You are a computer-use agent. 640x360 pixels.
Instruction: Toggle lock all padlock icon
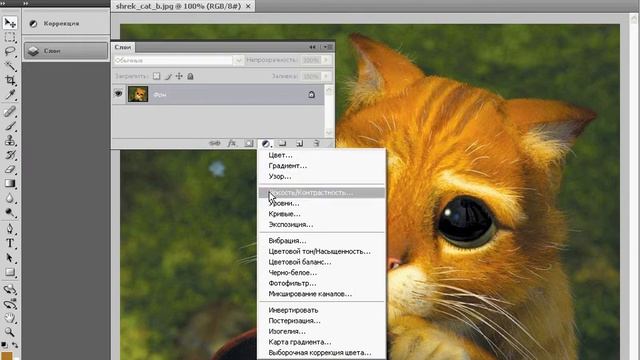190,76
